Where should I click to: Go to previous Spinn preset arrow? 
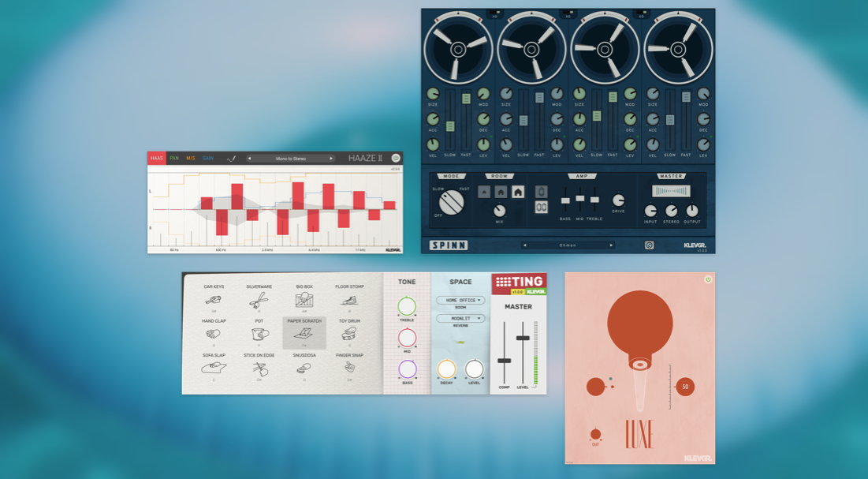[x=524, y=245]
